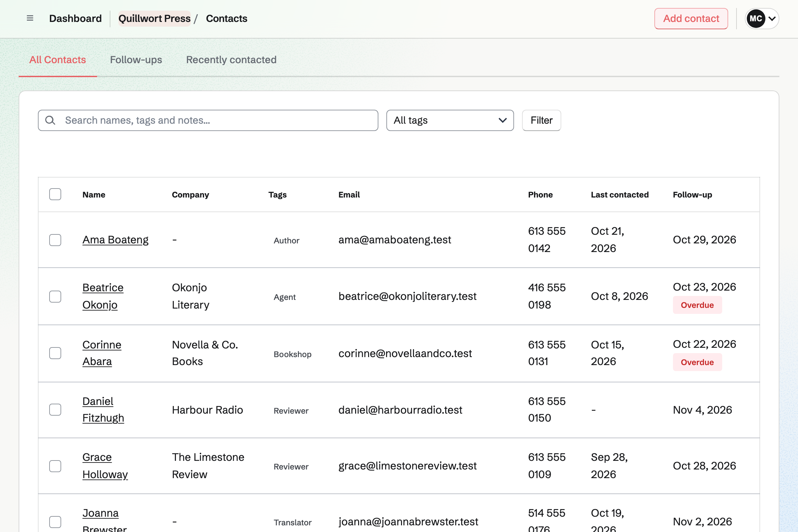The width and height of the screenshot is (798, 532).
Task: Open the hamburger menu icon
Action: [x=30, y=18]
